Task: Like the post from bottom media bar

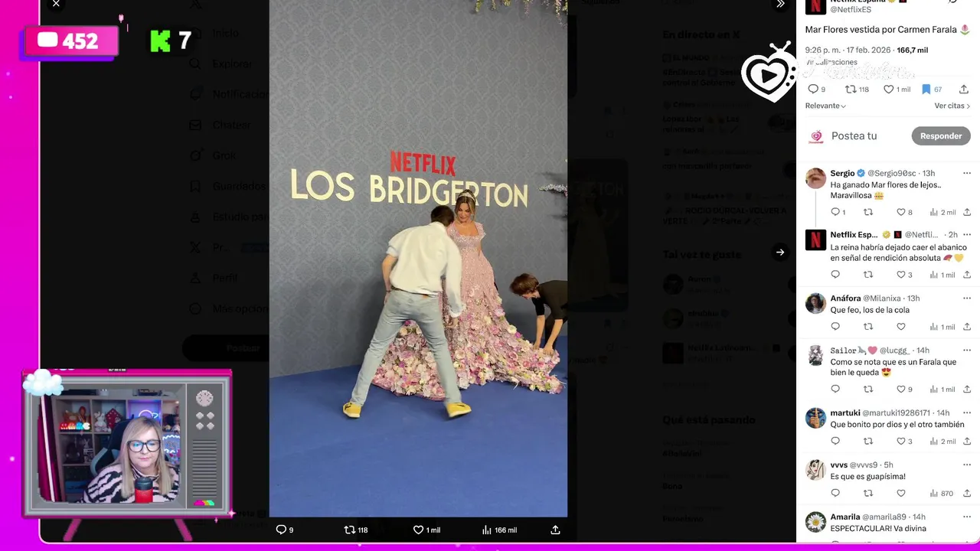Action: [x=426, y=530]
